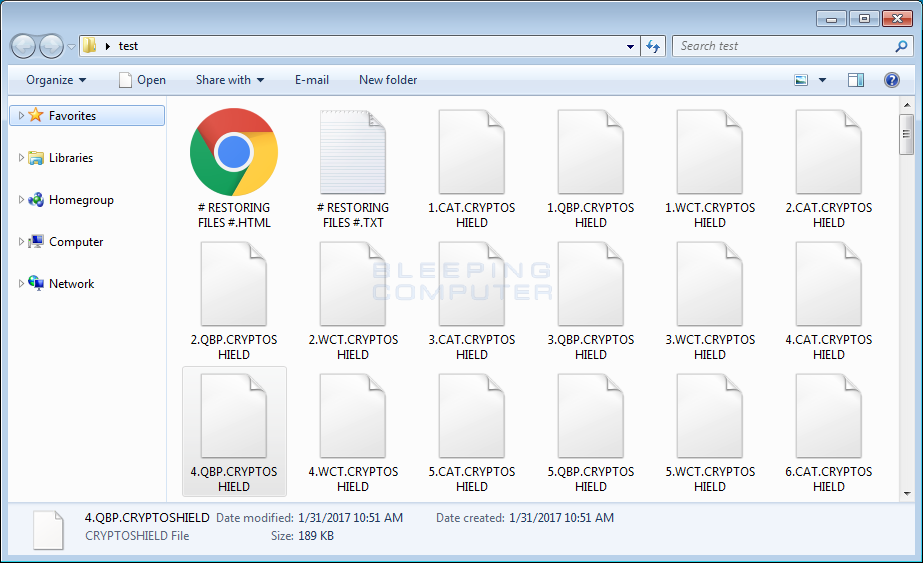Viewport: 923px width, 563px height.
Task: Open the Share with menu
Action: tap(230, 80)
